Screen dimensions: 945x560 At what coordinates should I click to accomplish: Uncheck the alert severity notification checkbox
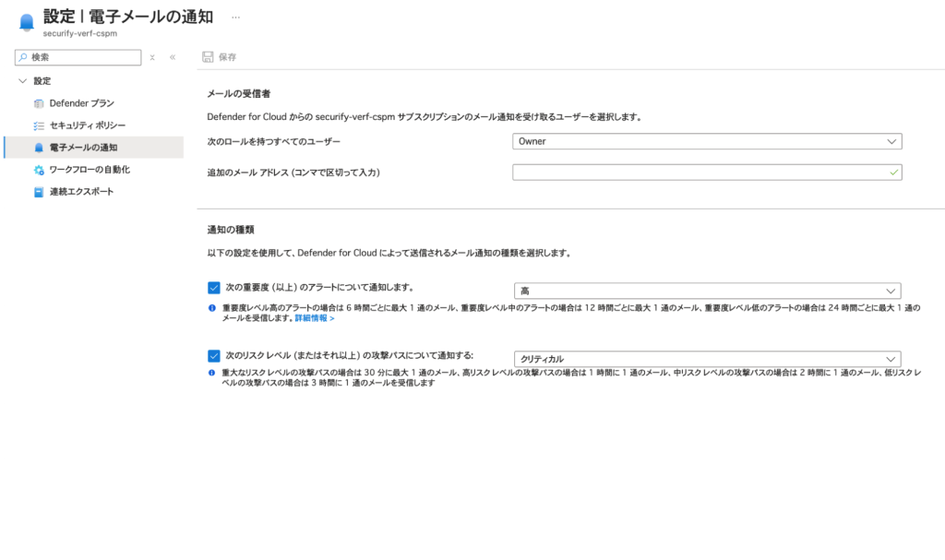pyautogui.click(x=214, y=288)
